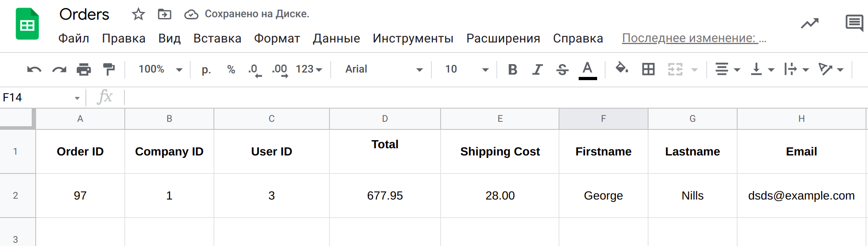Open the Последнее изменение link
Image resolution: width=868 pixels, height=246 pixels.
coord(694,38)
